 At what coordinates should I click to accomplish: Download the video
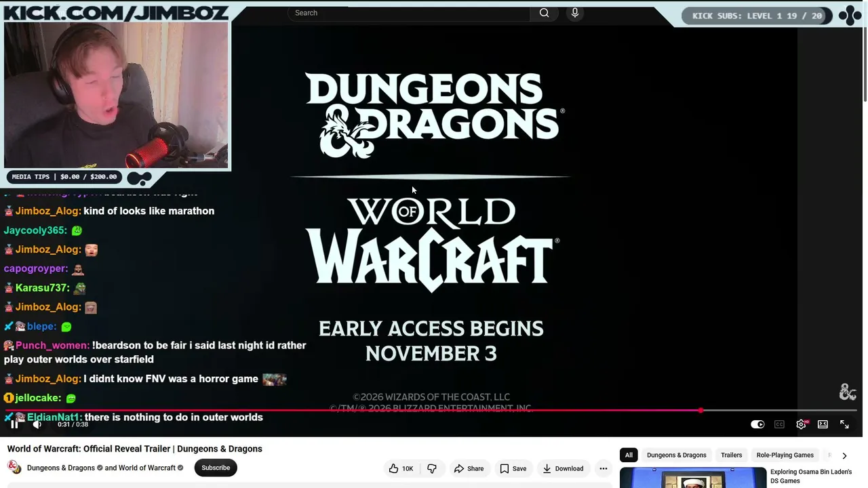pyautogui.click(x=562, y=468)
